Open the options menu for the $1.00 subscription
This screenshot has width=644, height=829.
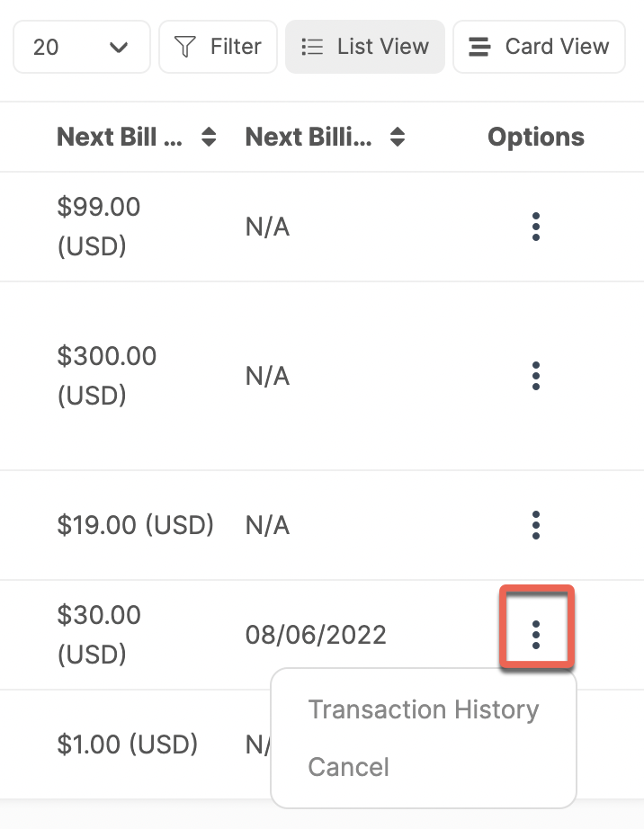tap(535, 744)
